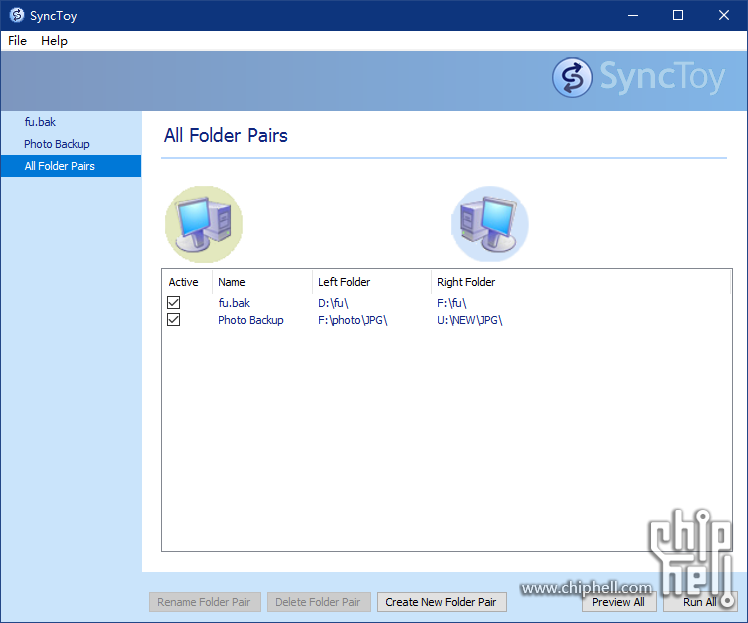The width and height of the screenshot is (748, 623).
Task: Select fu.bak in the left sidebar
Action: click(71, 122)
